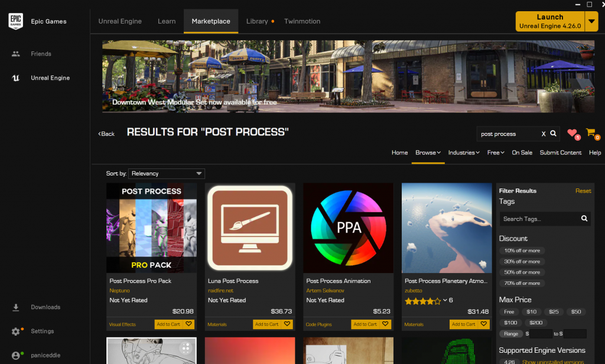Open the wishlist heart icon near search
This screenshot has width=605, height=364.
point(572,133)
